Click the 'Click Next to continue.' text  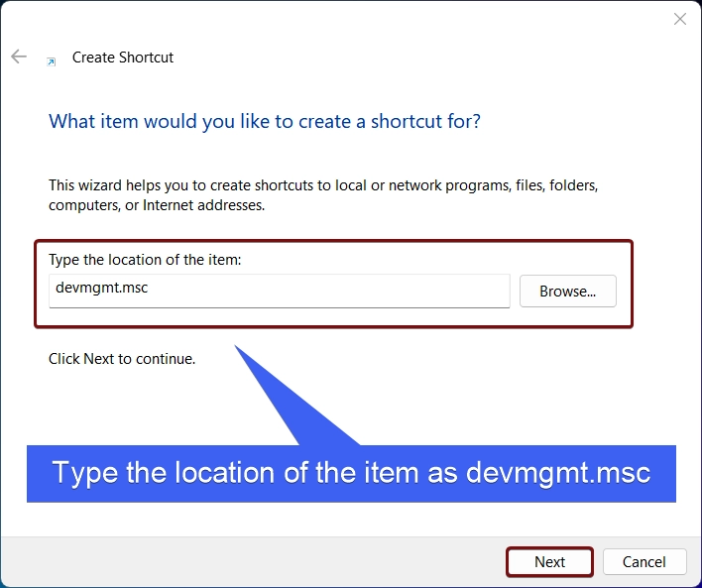click(122, 359)
